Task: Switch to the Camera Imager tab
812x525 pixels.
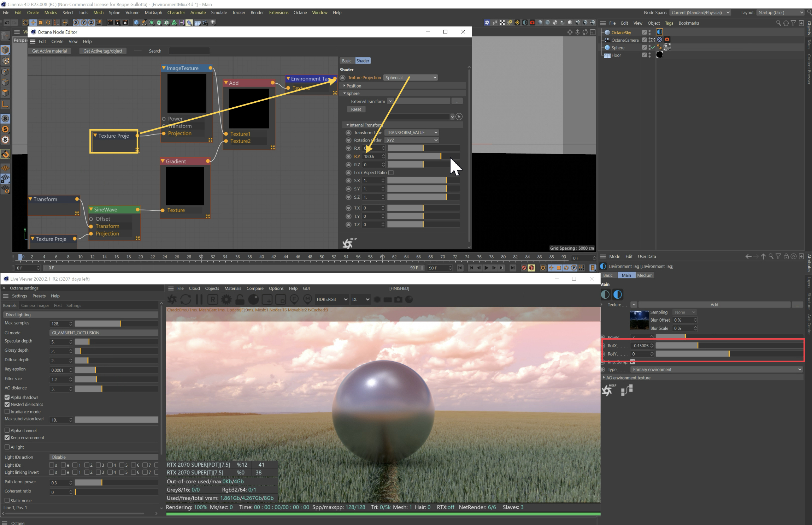Action: coord(35,305)
